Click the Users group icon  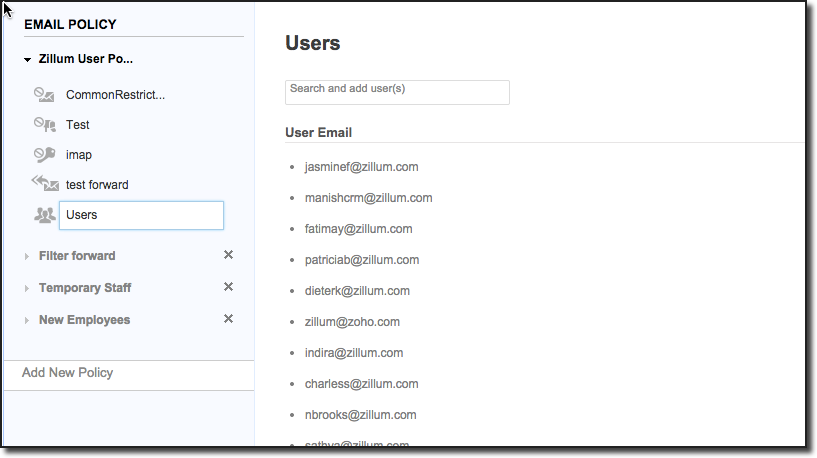click(44, 215)
